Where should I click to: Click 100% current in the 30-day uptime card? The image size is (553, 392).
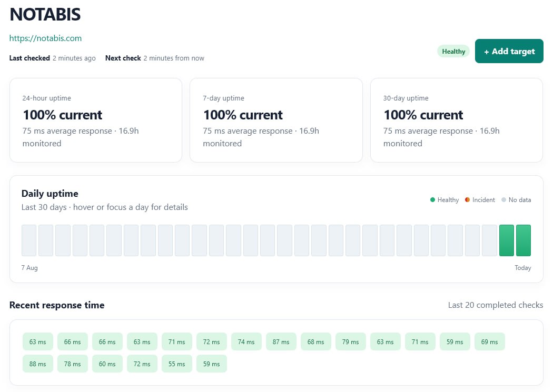click(x=423, y=115)
